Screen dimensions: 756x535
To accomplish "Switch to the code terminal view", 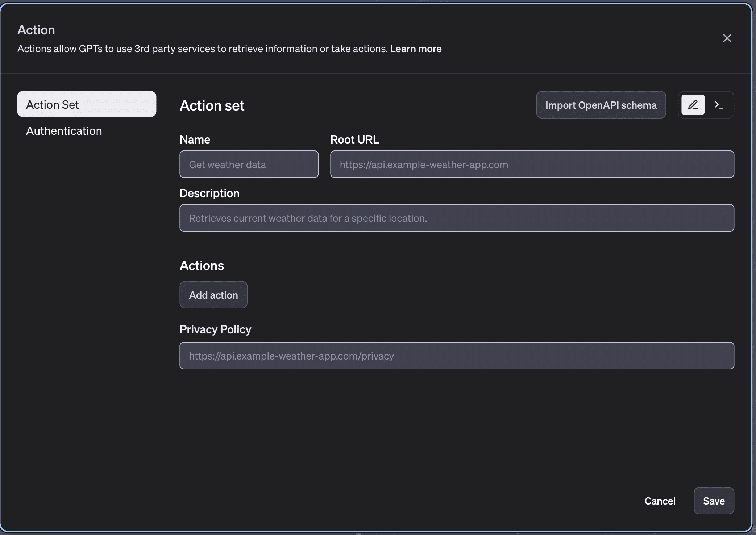I will coord(719,105).
